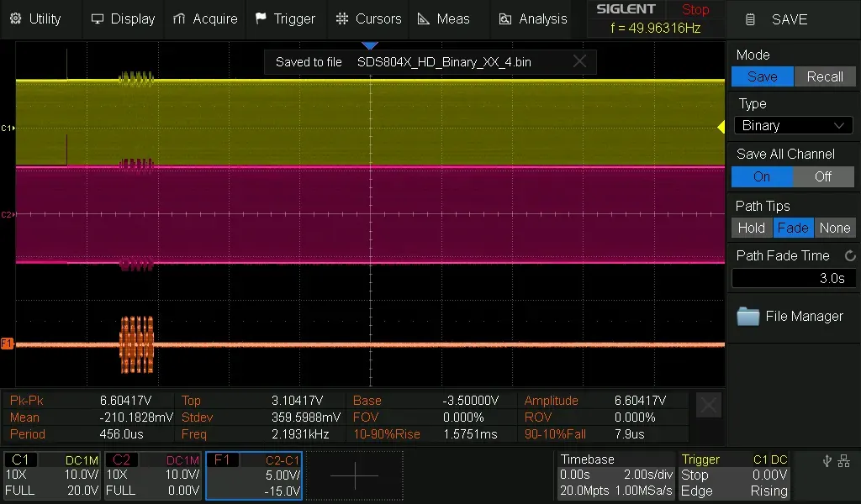Viewport: 861px width, 504px height.
Task: Open the Analysis menu
Action: 533,18
